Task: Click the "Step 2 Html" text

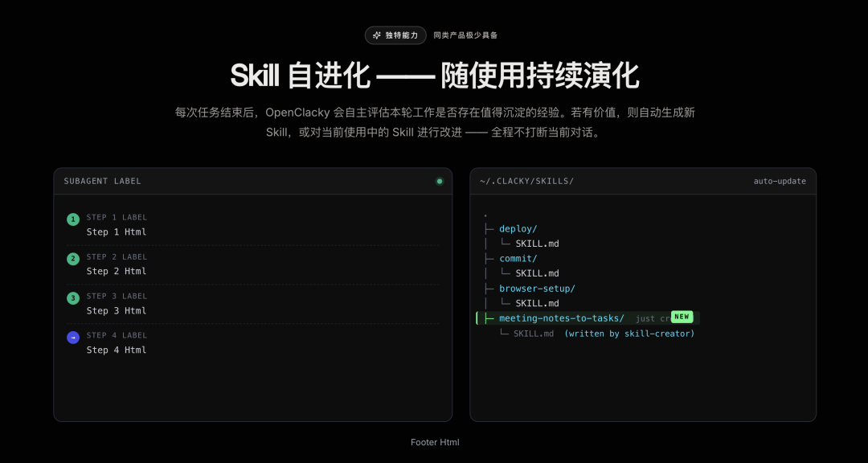Action: click(117, 272)
